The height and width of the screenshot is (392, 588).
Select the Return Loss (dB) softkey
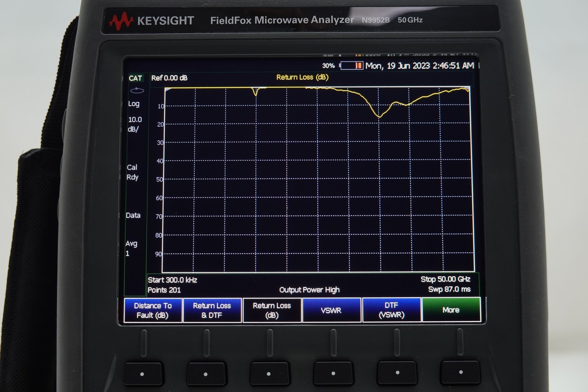click(272, 310)
